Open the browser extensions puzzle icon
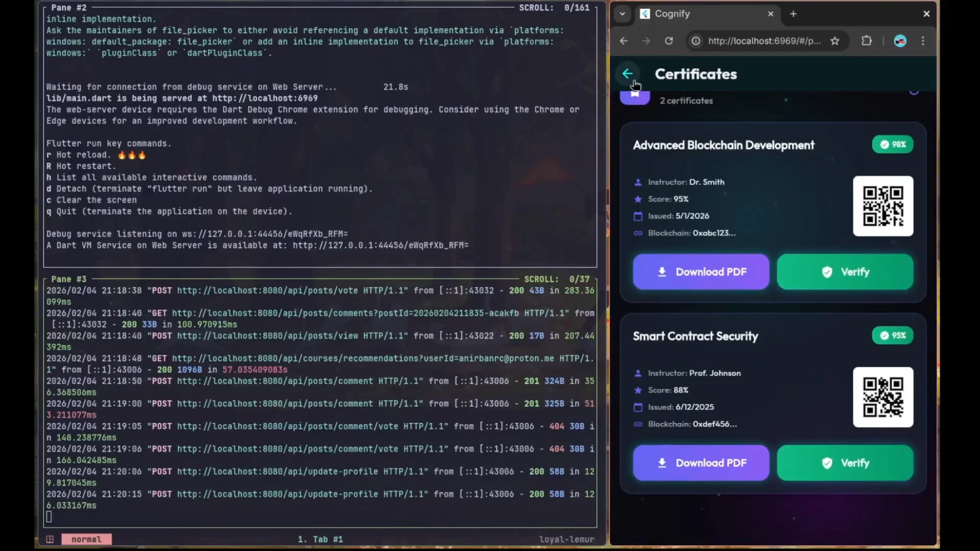980x551 pixels. pos(867,41)
